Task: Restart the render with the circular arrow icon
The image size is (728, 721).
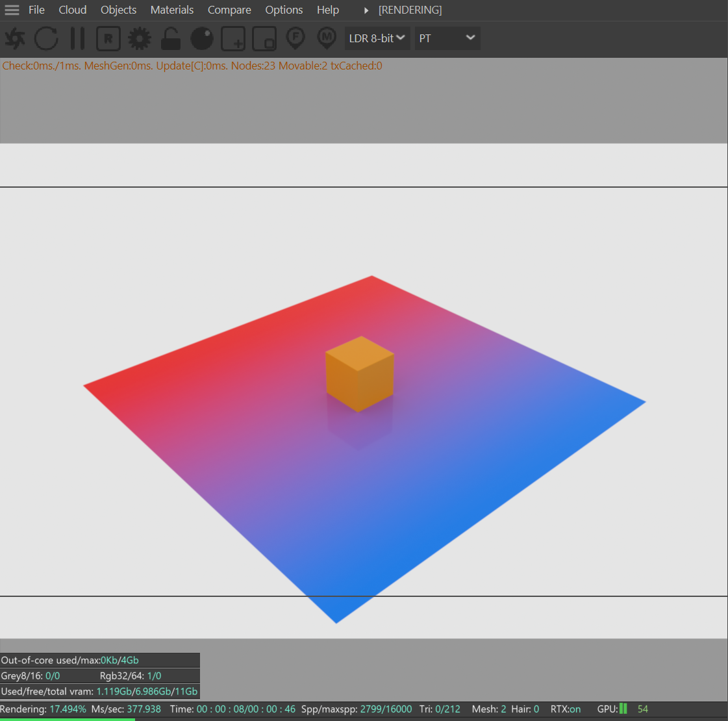Action: 46,38
